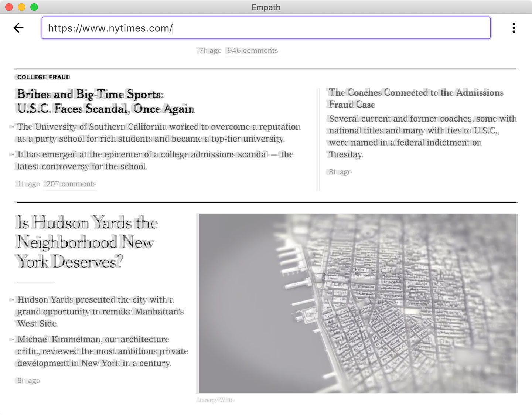Click the epicenter admissions scandal bullet
Viewport: 532px width, 415px height.
155,160
